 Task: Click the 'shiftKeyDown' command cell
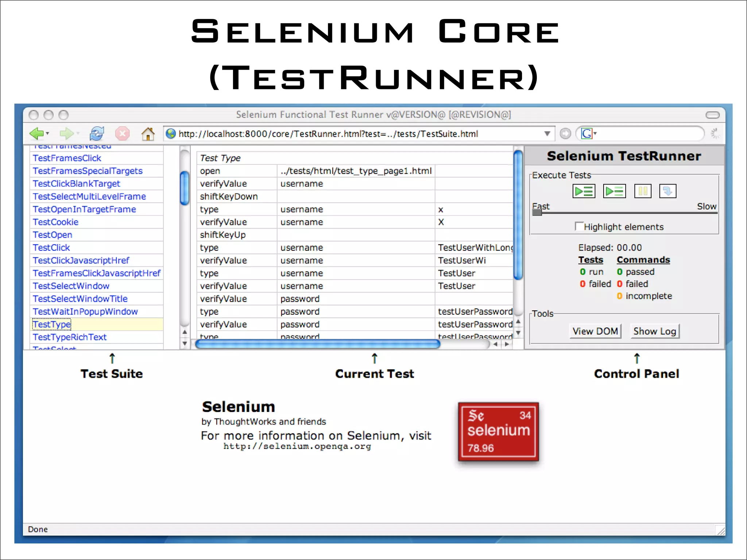pyautogui.click(x=237, y=197)
